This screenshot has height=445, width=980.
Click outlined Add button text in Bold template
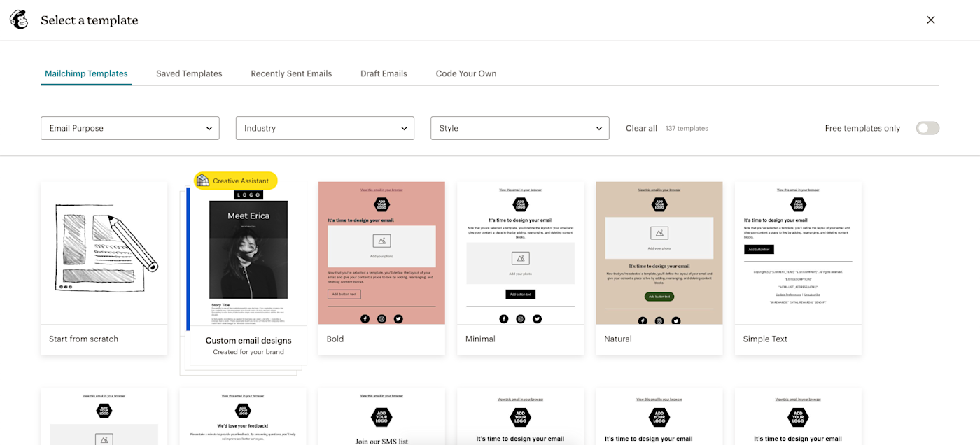[x=344, y=295]
